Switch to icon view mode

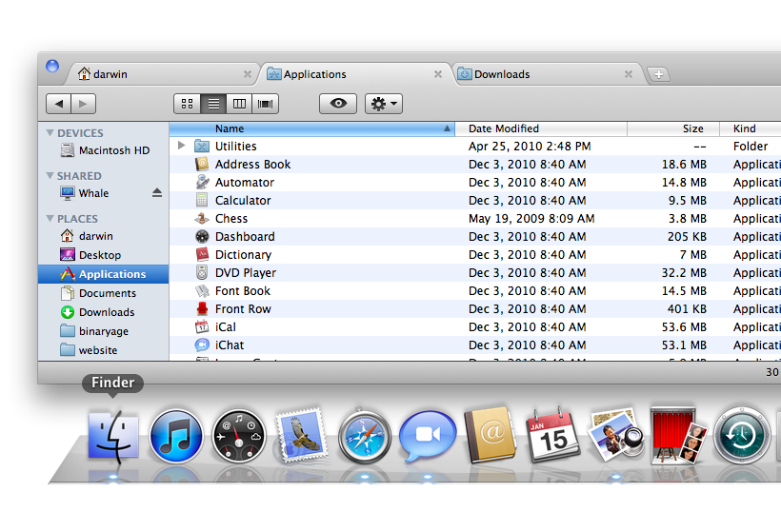coord(188,104)
